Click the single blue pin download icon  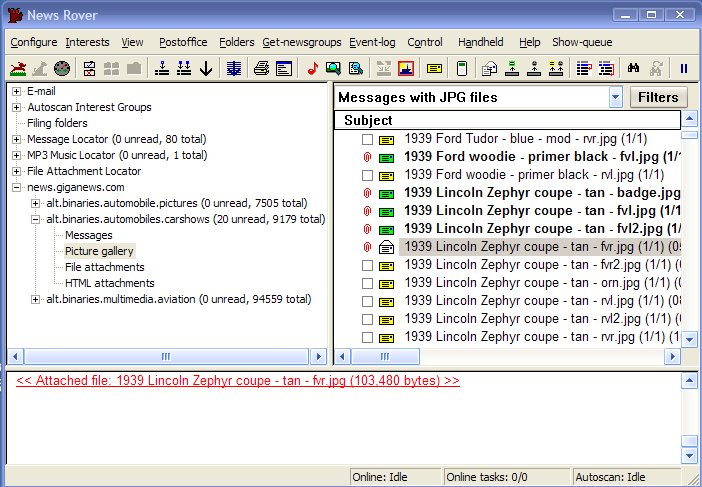pos(162,68)
